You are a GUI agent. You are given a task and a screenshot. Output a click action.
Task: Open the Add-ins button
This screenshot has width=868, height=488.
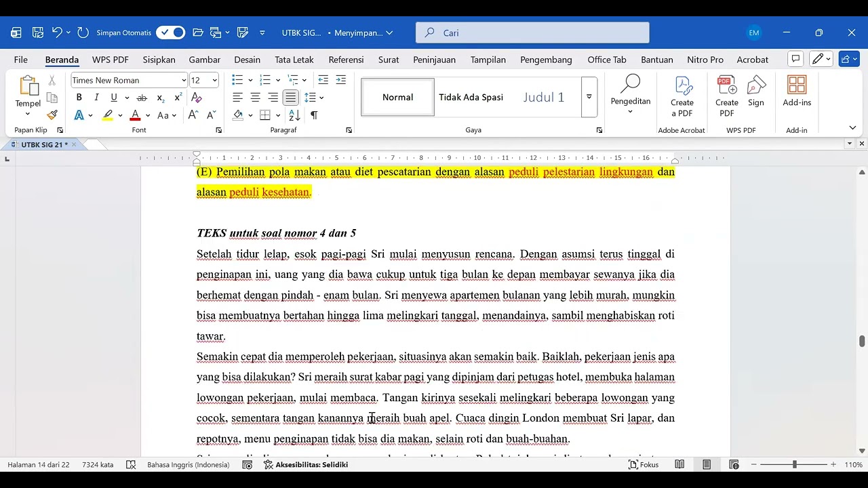(797, 91)
